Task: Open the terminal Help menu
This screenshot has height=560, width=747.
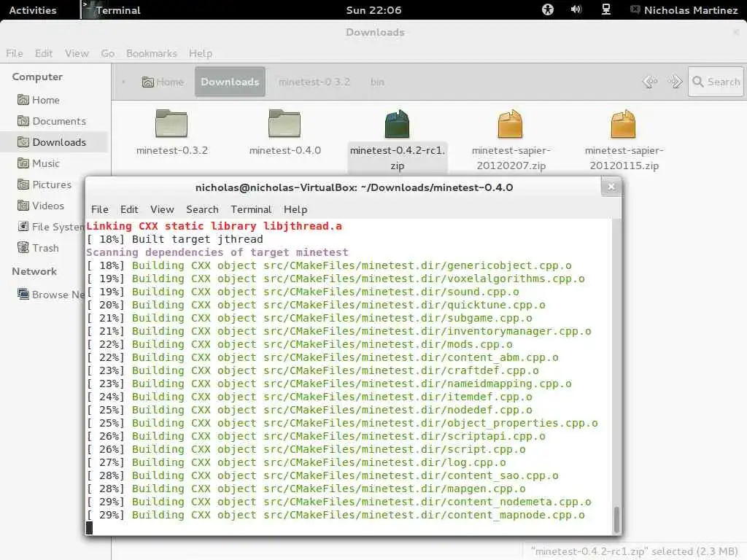Action: (295, 209)
